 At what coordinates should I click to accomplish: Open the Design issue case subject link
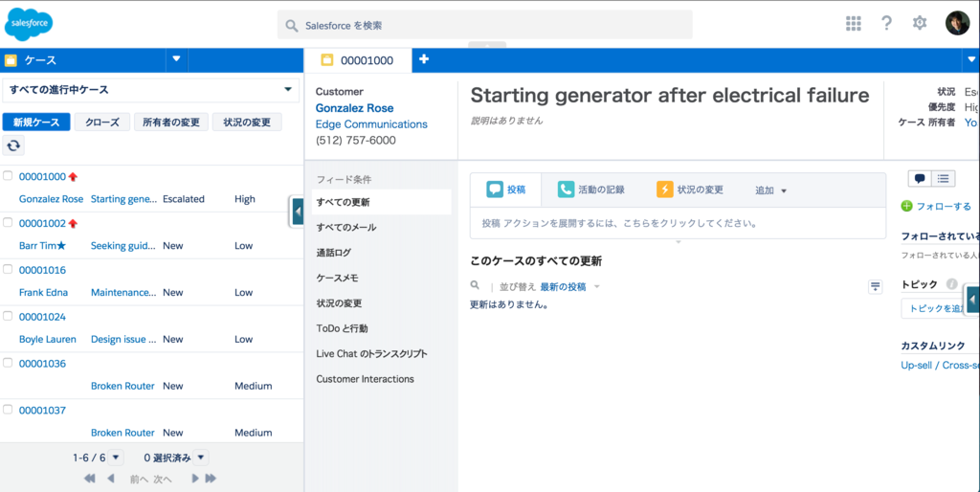point(123,340)
